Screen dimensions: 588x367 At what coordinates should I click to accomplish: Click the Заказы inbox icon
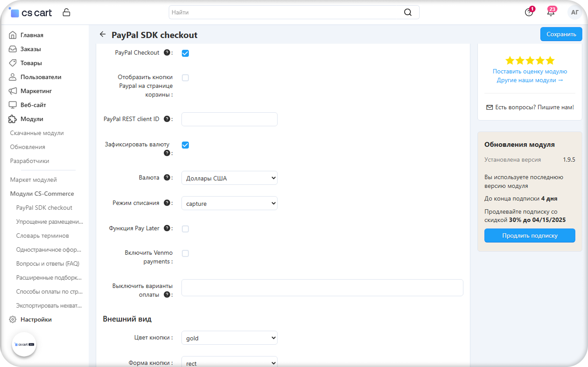click(13, 49)
